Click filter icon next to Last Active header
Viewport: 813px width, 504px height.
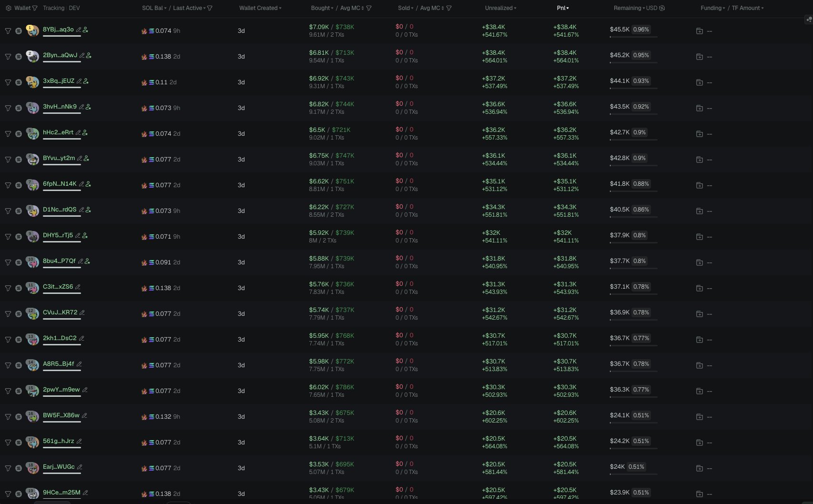[x=210, y=8]
